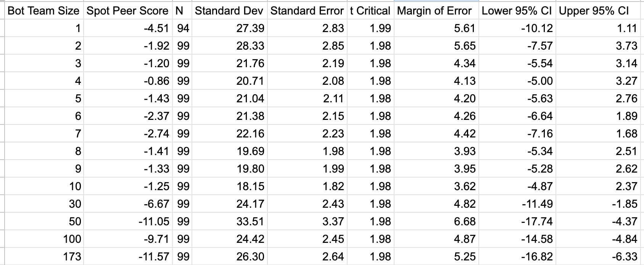Select the Standard Dev header cell

click(x=230, y=11)
